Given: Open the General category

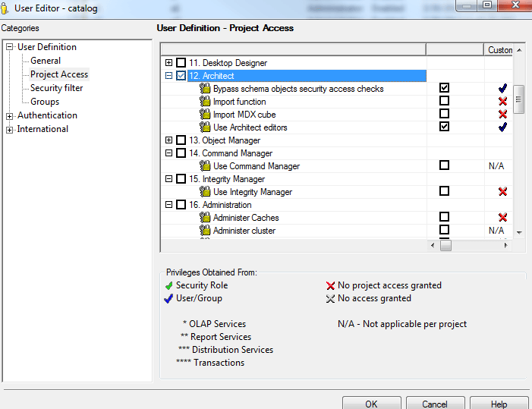Looking at the screenshot, I should 46,61.
